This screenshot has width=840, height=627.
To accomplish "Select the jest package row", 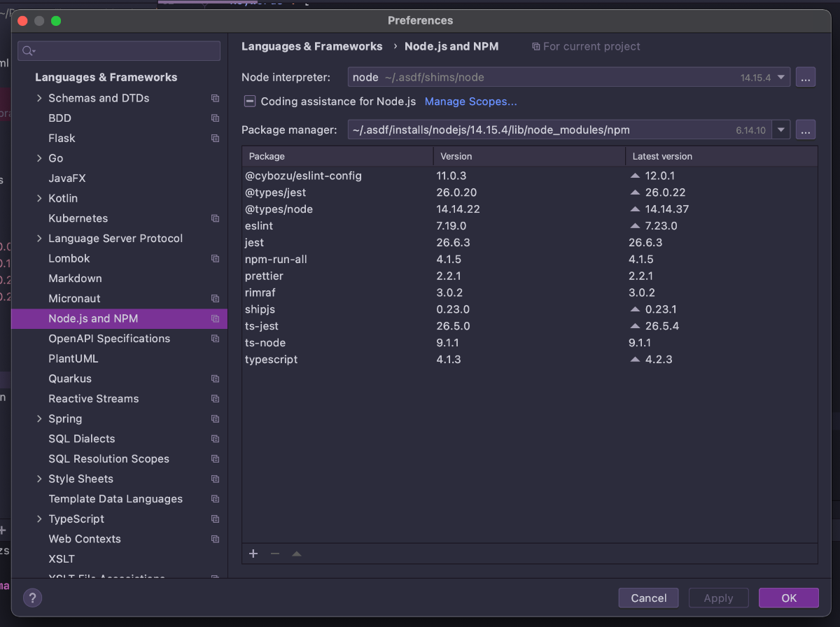I will coord(529,242).
